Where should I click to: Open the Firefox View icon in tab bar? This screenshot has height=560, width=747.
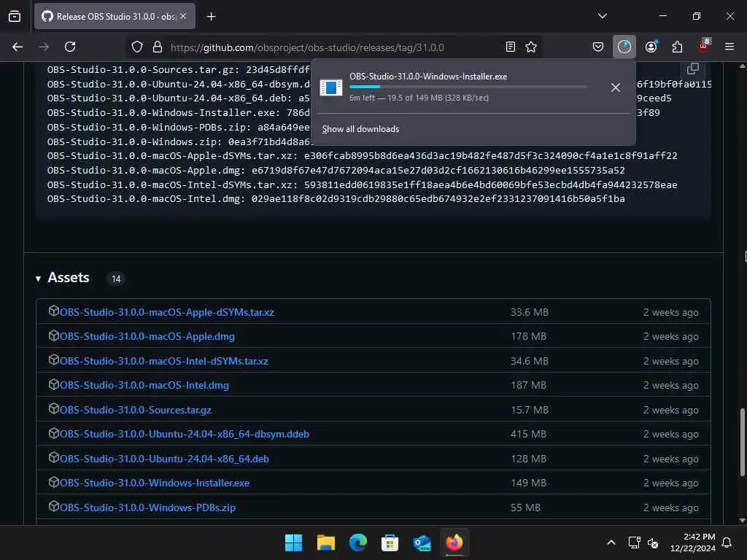point(15,17)
